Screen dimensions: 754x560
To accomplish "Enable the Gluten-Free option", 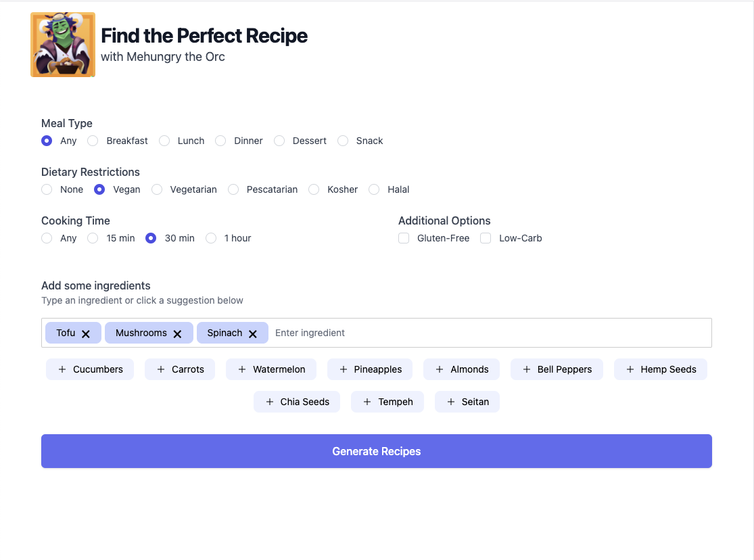I will (404, 238).
